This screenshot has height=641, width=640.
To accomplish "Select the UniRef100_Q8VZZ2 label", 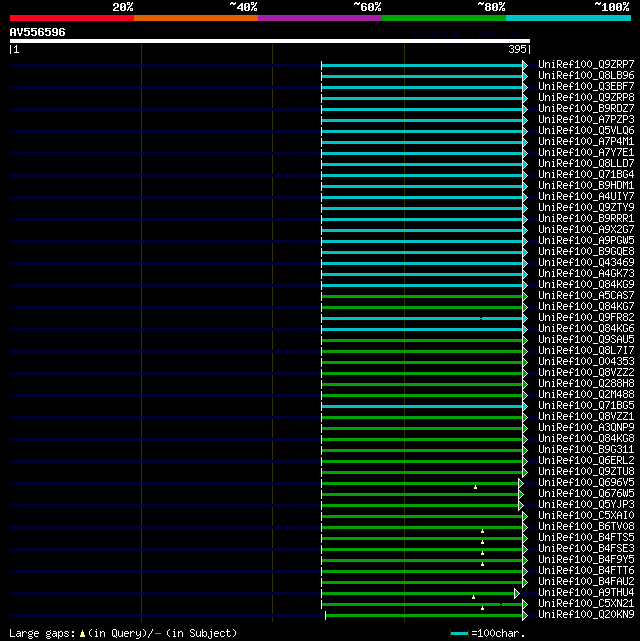I will pos(586,372).
